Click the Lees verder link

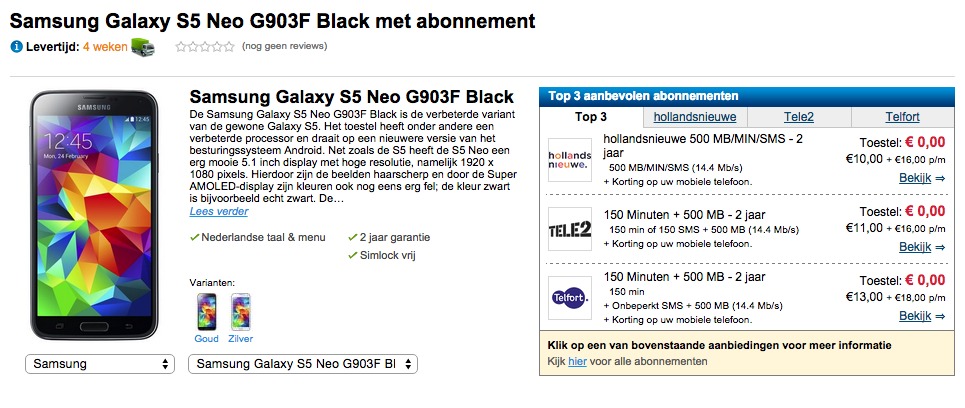tap(219, 212)
